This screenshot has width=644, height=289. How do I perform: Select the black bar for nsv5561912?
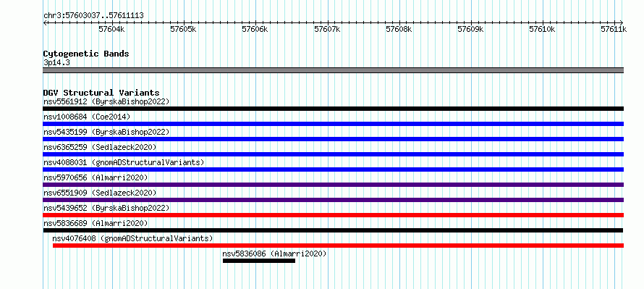pos(333,109)
